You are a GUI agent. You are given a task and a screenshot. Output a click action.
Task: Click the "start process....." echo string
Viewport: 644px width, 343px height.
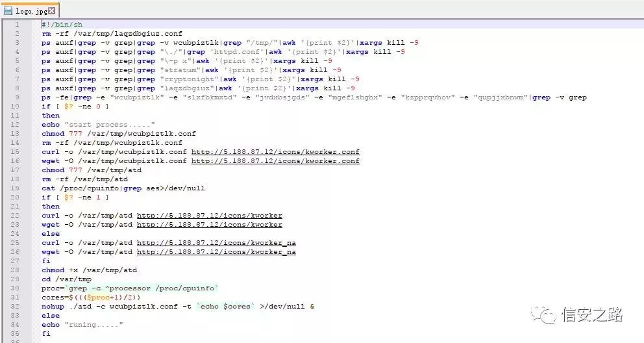point(110,125)
